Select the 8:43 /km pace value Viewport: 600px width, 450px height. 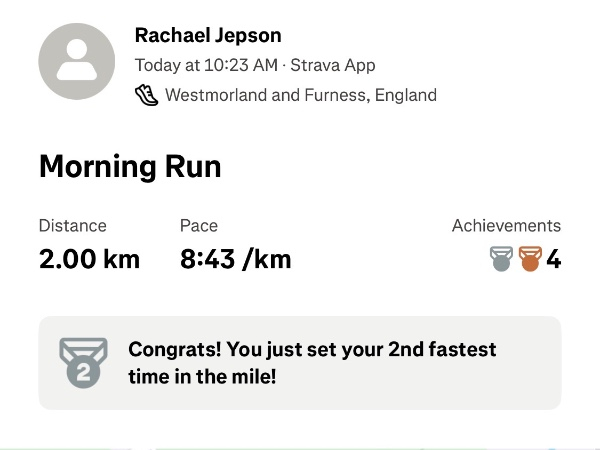(235, 260)
